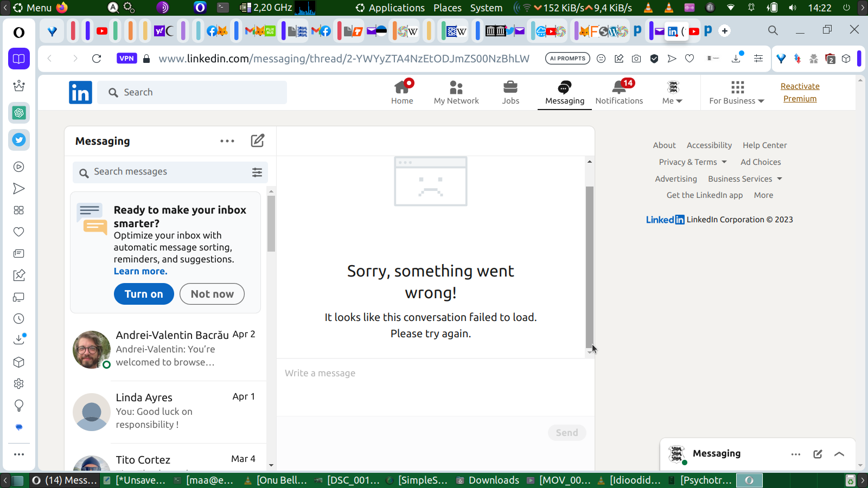The height and width of the screenshot is (488, 868).
Task: Open Twitter in the Opera sidebar
Action: (x=19, y=140)
